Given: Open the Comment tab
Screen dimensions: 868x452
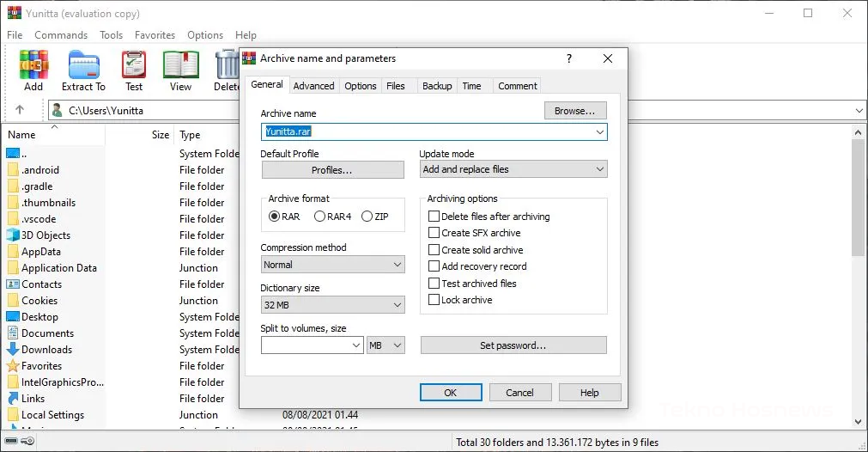Looking at the screenshot, I should click(x=518, y=86).
